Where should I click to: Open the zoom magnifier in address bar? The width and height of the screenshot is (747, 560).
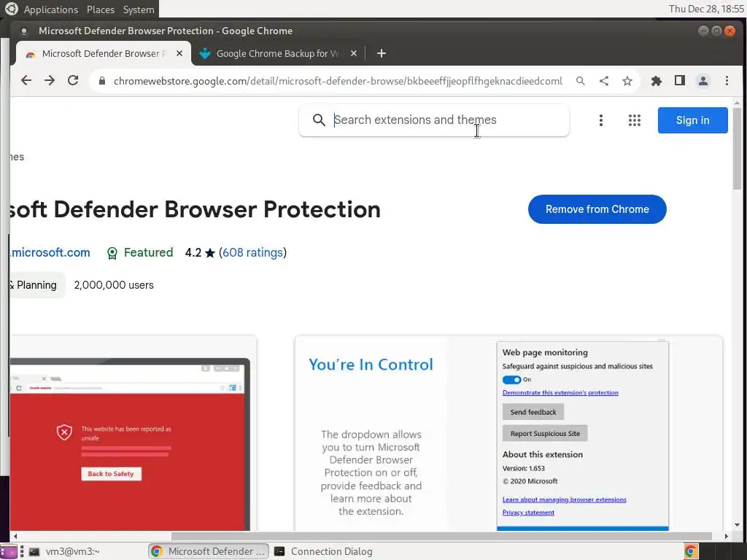point(580,81)
